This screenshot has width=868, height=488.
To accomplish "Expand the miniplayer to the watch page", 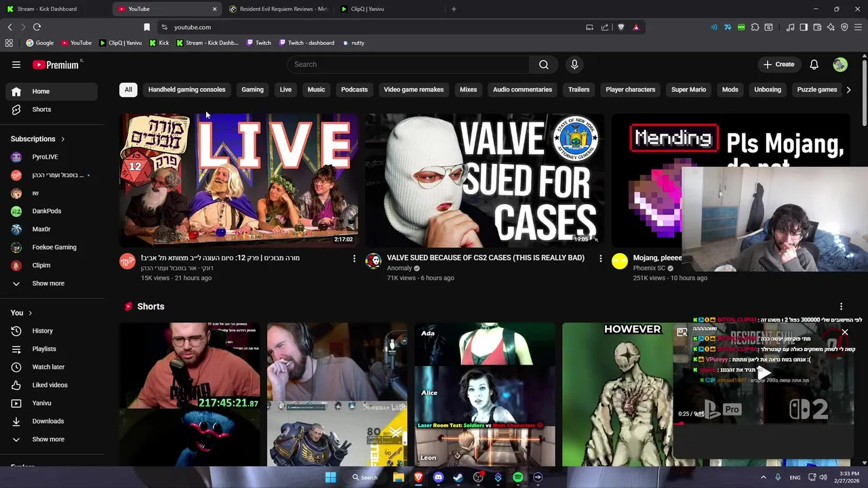I will coord(682,332).
